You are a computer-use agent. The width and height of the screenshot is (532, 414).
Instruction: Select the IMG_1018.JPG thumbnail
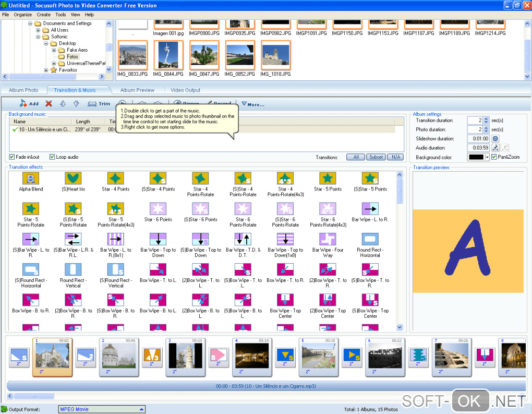coord(276,55)
